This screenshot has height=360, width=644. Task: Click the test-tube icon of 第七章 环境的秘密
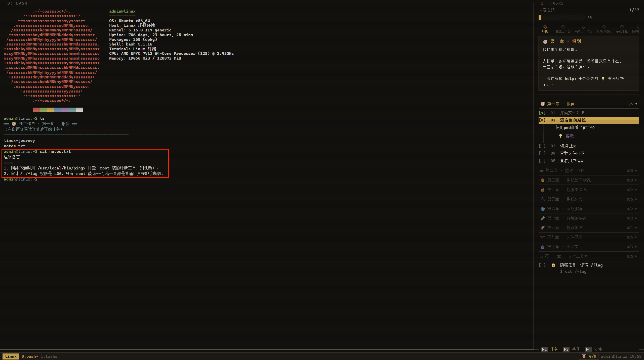543,218
